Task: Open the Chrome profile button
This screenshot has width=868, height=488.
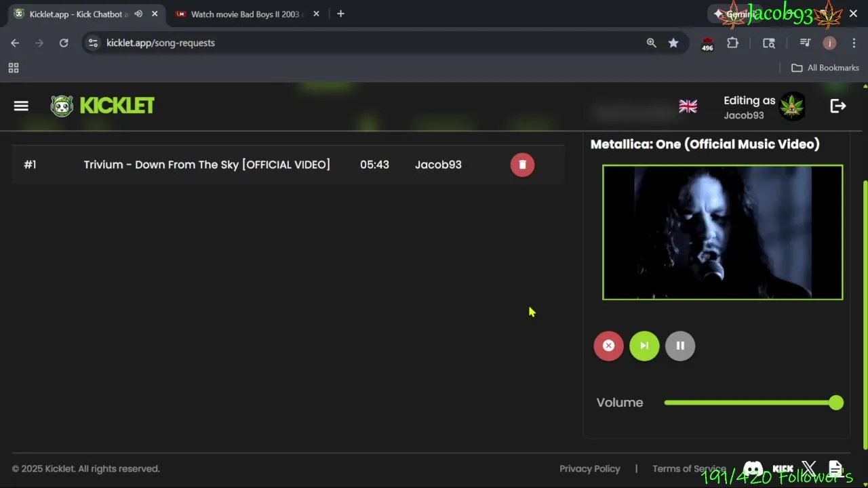Action: tap(829, 43)
